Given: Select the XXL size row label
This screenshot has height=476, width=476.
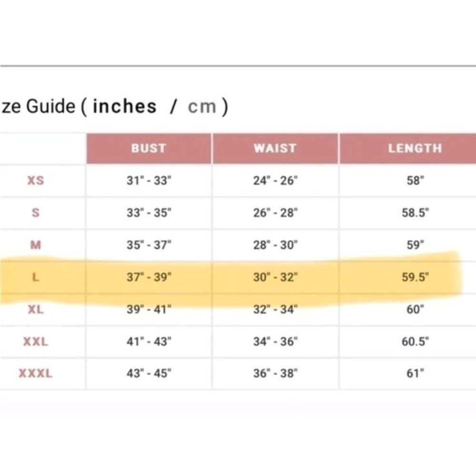Looking at the screenshot, I should 36,341.
